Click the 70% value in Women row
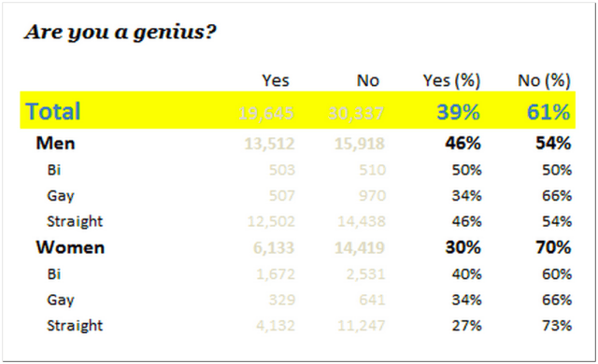This screenshot has width=598, height=364. pyautogui.click(x=553, y=247)
